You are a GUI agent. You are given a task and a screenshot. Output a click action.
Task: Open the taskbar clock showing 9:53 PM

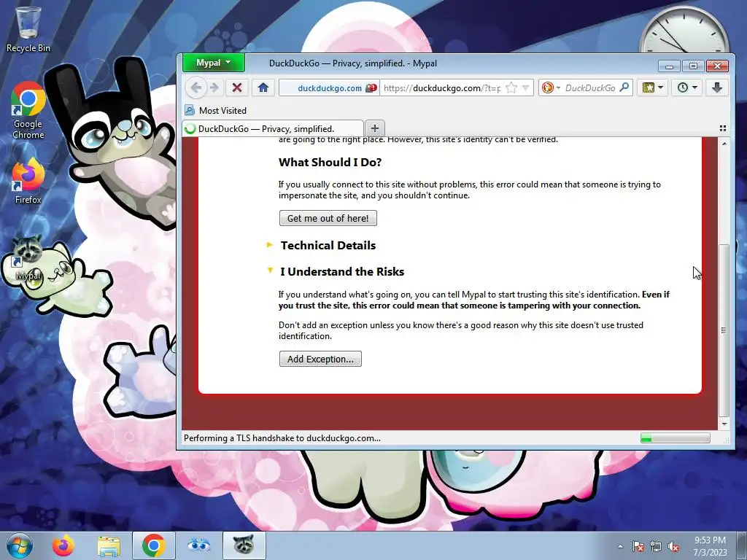tap(710, 546)
